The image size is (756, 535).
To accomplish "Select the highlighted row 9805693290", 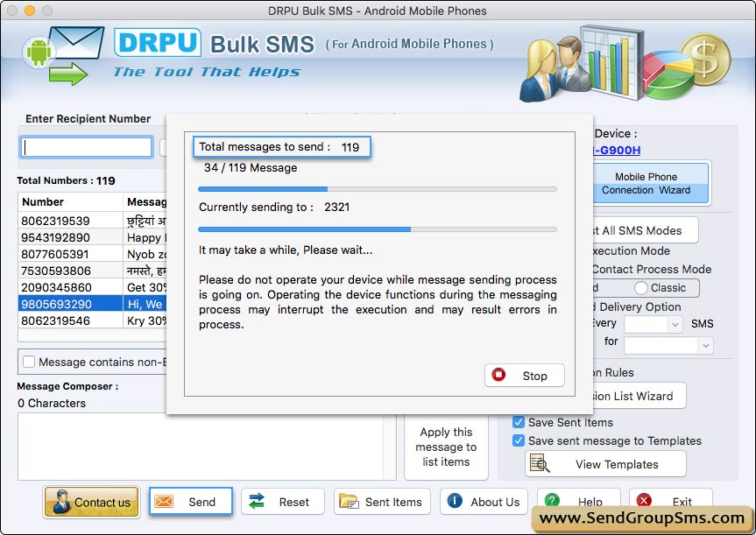I will tap(93, 304).
